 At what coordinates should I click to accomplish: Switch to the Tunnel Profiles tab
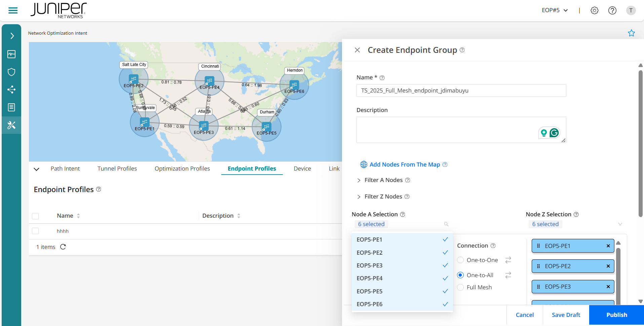pos(117,169)
